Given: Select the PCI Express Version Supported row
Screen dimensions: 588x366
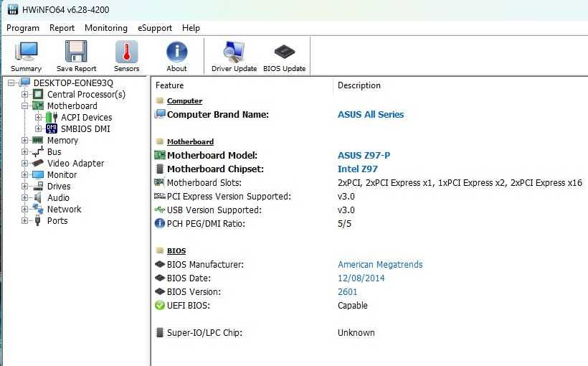Looking at the screenshot, I should (x=370, y=196).
